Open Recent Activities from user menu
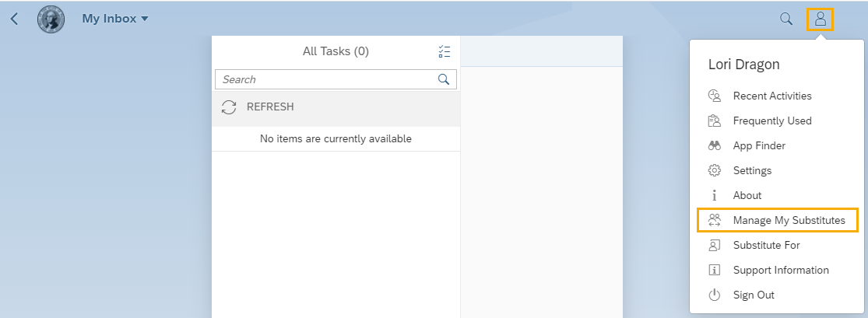 [771, 96]
